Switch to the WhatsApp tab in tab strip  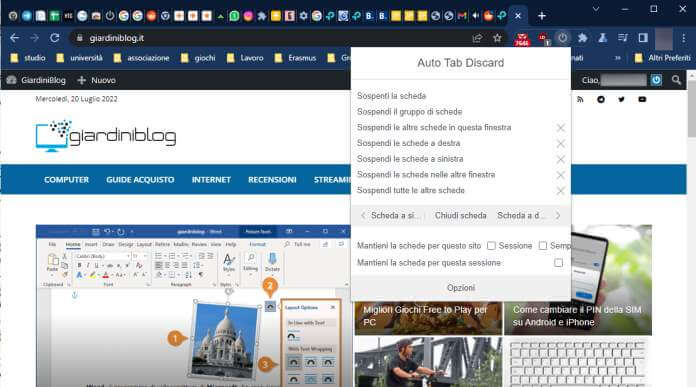pyautogui.click(x=234, y=16)
